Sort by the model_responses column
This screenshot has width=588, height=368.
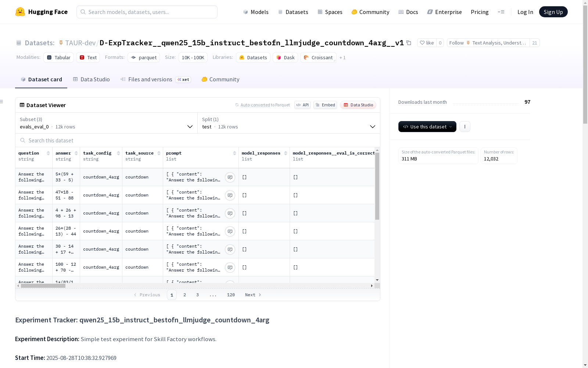(286, 153)
